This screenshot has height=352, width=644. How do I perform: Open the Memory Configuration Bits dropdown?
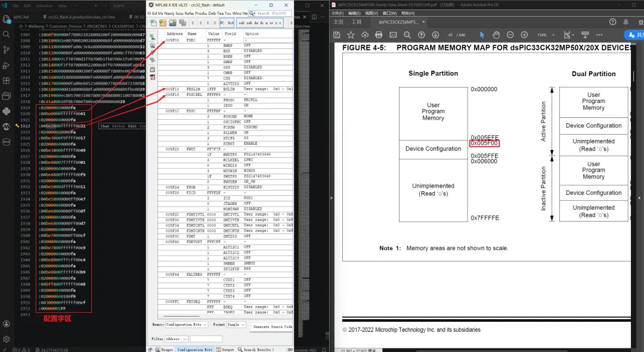[x=187, y=325]
